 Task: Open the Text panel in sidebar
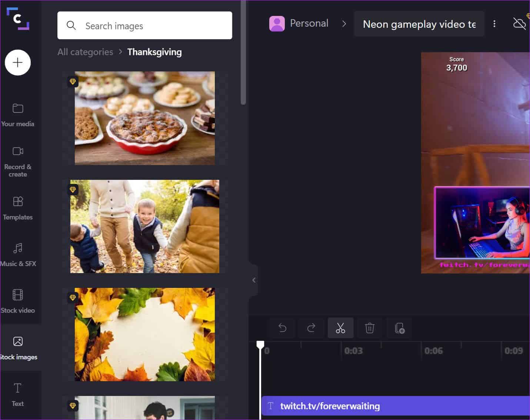[x=18, y=394]
